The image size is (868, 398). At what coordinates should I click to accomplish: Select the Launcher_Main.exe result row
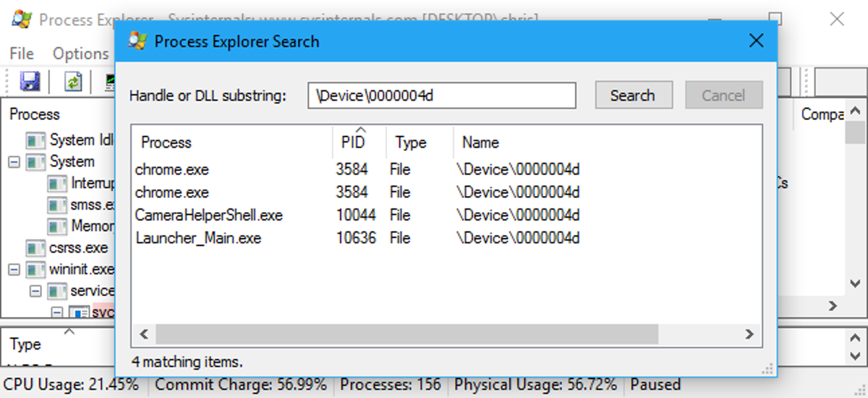point(446,238)
